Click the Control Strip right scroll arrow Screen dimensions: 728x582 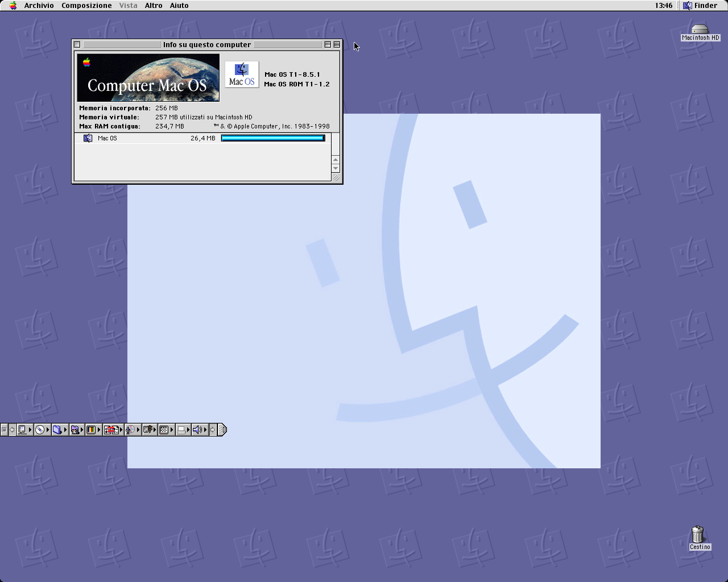point(213,430)
